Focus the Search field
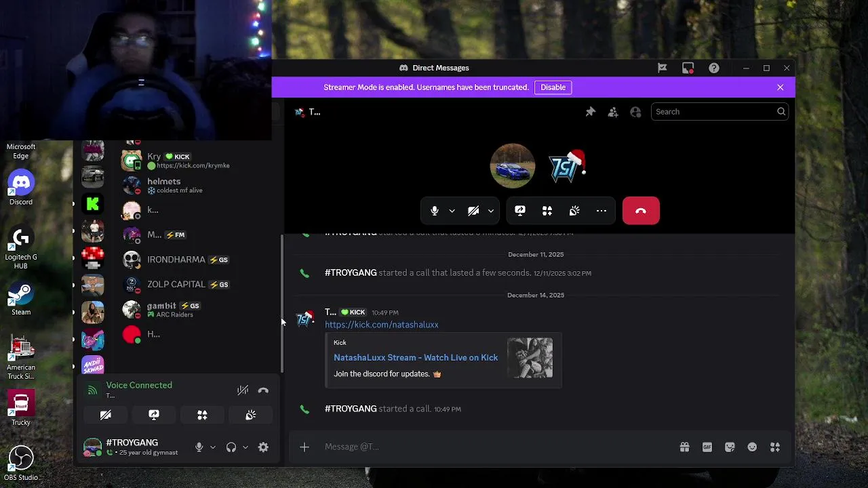 pos(719,112)
